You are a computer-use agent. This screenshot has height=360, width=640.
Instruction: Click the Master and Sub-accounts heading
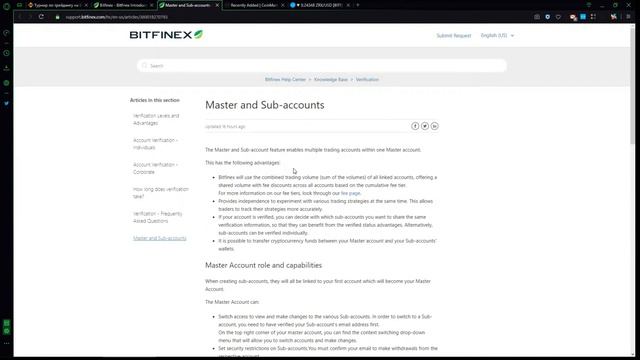coord(264,105)
